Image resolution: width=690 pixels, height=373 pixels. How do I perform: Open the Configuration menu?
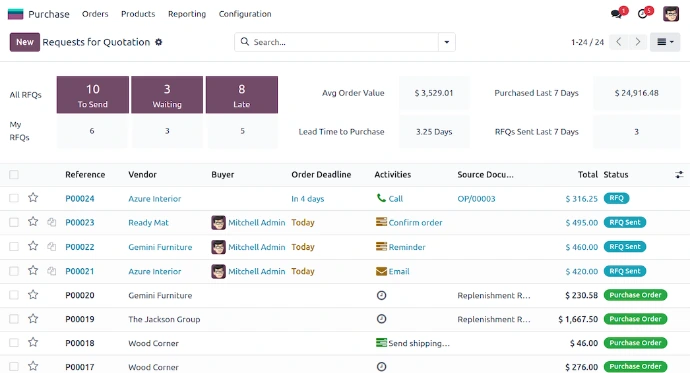(x=245, y=14)
